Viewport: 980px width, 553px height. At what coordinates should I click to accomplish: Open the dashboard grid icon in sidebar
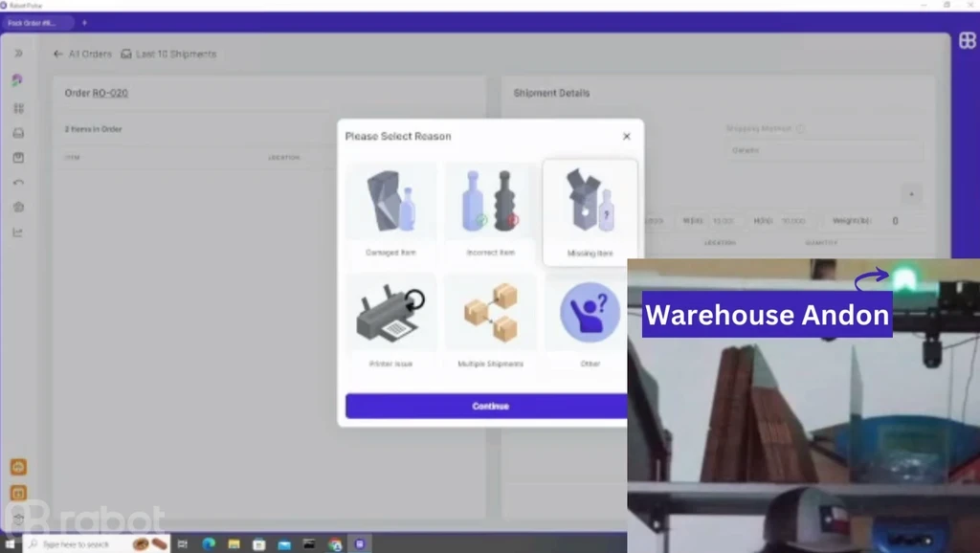coord(18,109)
